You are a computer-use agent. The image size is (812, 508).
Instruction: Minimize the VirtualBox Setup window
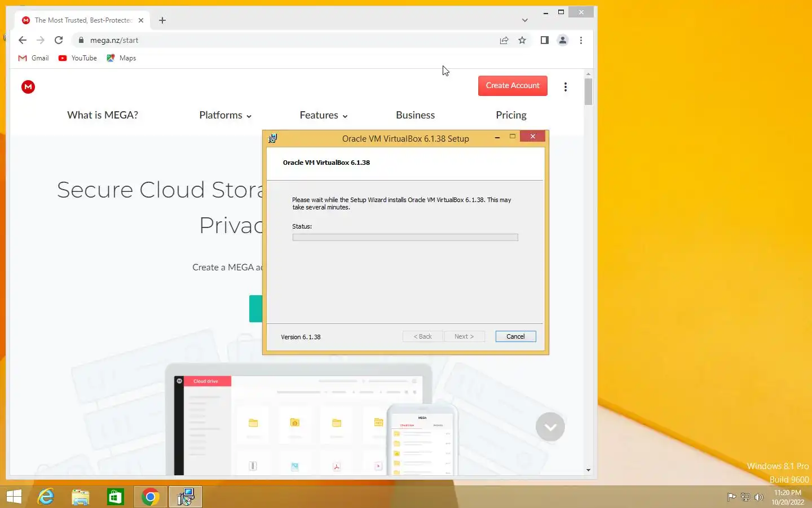pyautogui.click(x=497, y=137)
